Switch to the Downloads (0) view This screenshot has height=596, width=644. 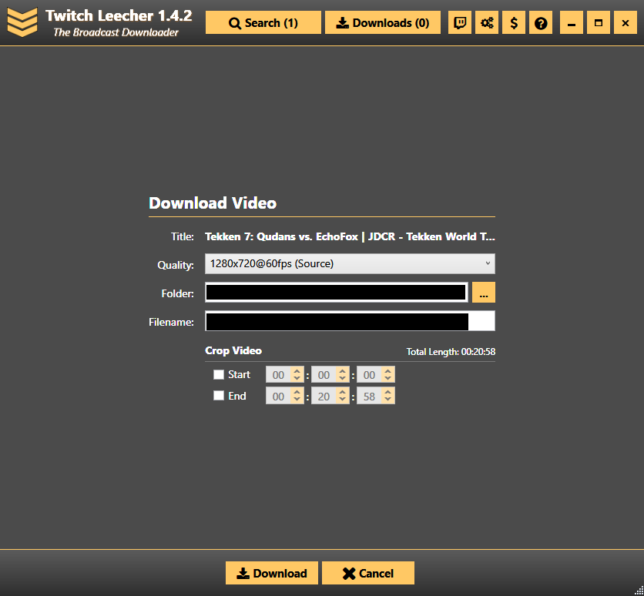coord(382,22)
